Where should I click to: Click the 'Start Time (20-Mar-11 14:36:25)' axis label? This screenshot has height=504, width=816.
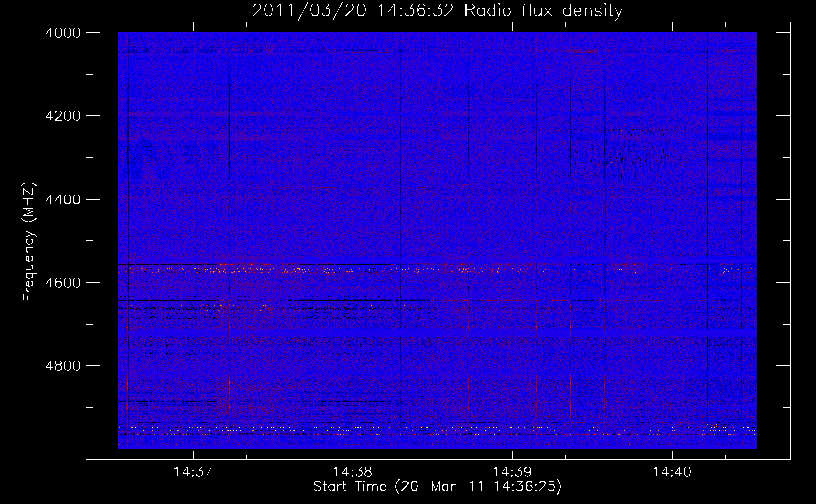click(x=437, y=487)
